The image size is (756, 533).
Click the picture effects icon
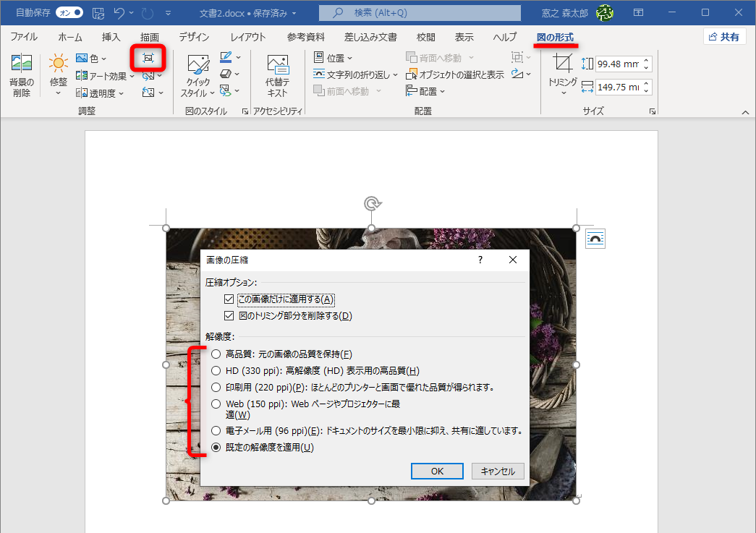[226, 74]
